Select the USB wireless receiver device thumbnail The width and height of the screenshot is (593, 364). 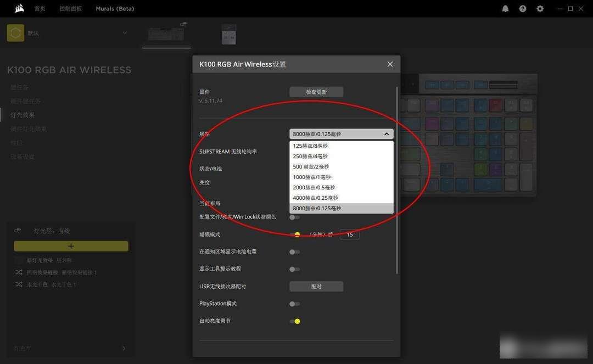(x=229, y=35)
